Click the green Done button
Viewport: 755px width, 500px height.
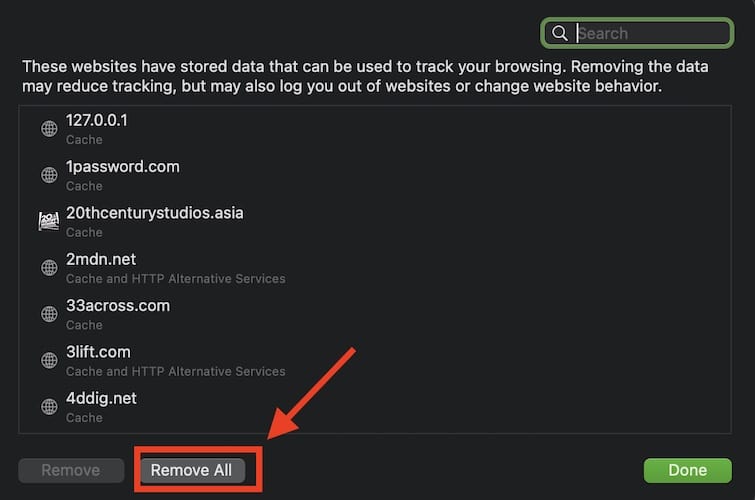tap(687, 470)
